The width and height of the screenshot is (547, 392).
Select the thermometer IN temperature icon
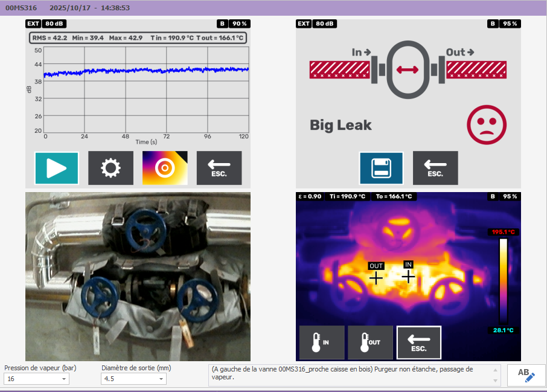click(322, 342)
